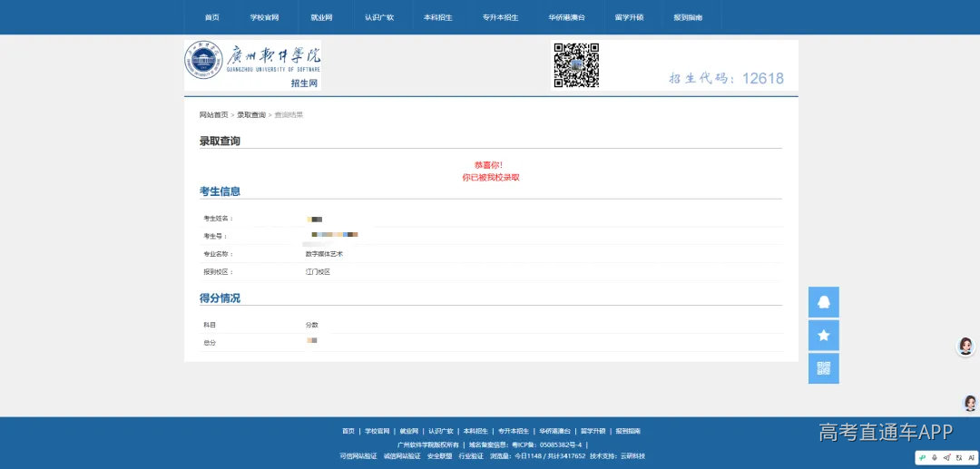The height and width of the screenshot is (469, 980).
Task: Click 录取查询 in the breadcrumb
Action: coord(251,115)
